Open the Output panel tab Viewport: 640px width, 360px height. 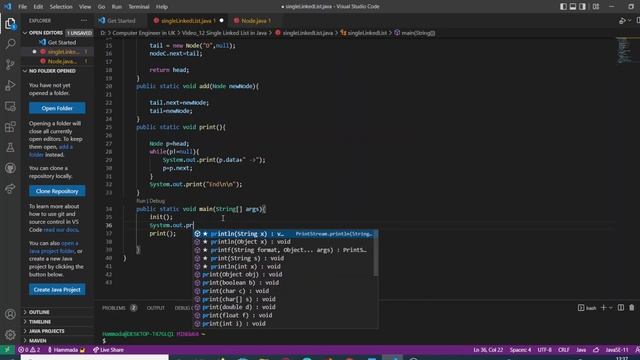(156, 308)
